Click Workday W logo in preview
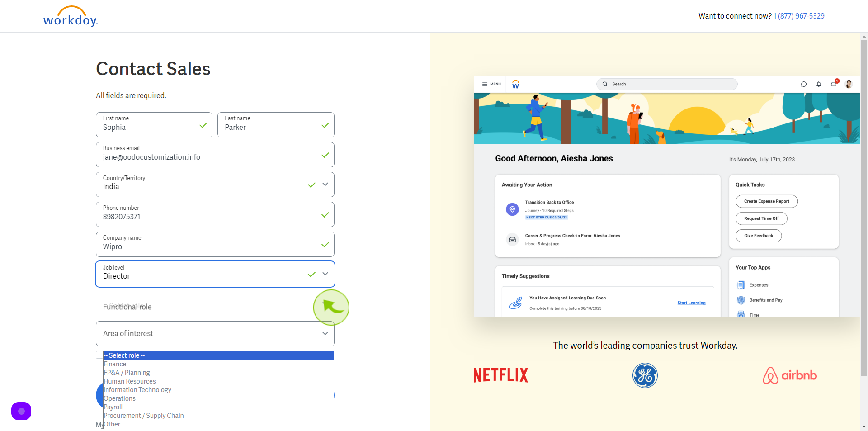Image resolution: width=868 pixels, height=431 pixels. pos(515,84)
